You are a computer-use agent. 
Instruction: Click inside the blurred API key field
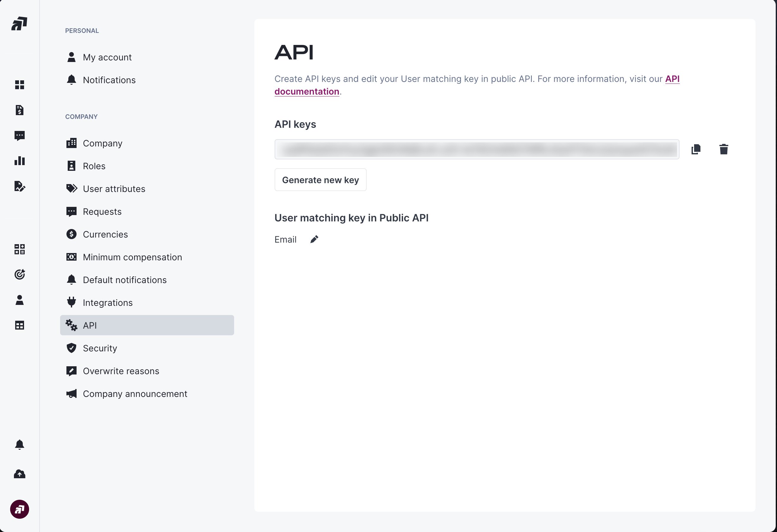pos(477,149)
